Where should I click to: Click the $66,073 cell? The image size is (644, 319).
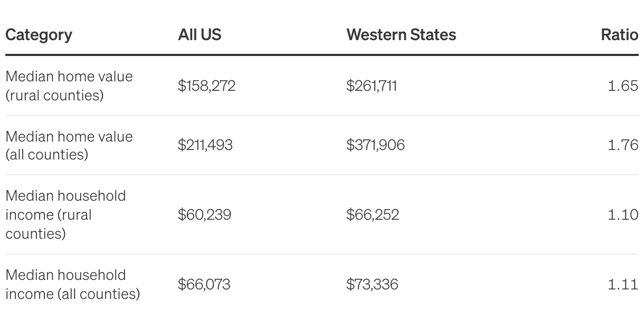tap(204, 284)
